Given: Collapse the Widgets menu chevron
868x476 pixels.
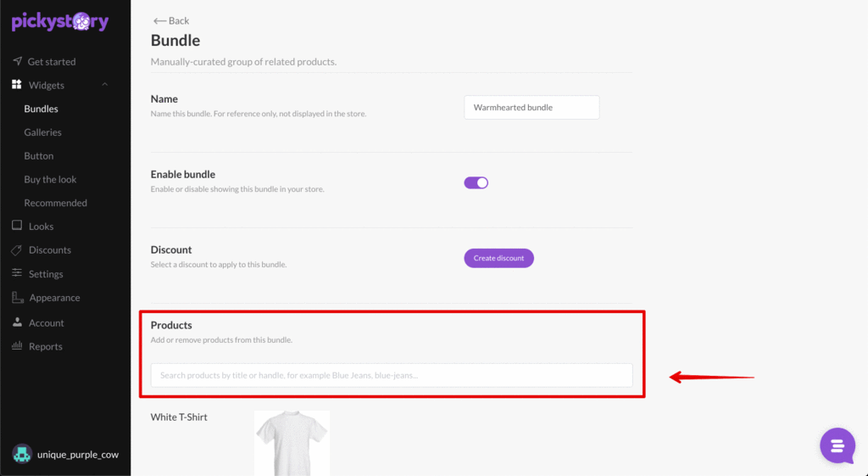Looking at the screenshot, I should click(x=104, y=85).
